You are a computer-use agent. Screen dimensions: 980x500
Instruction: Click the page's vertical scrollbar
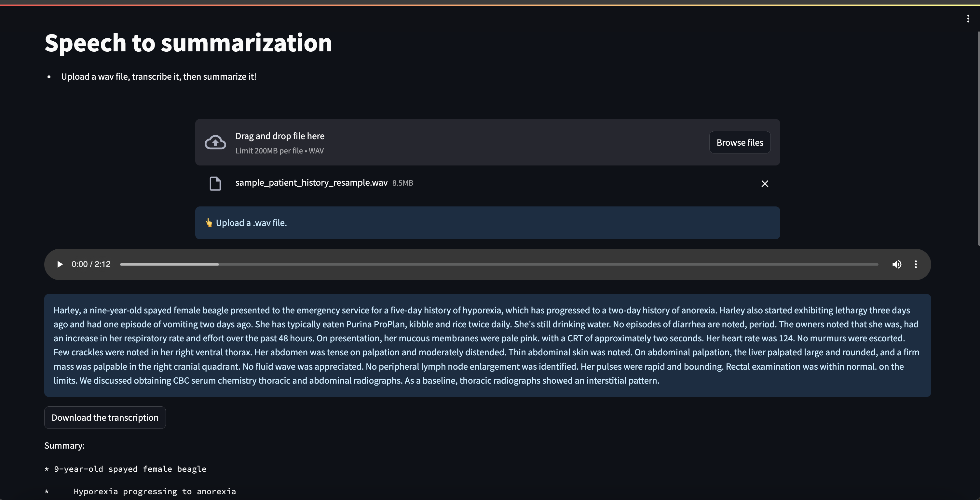point(978,139)
